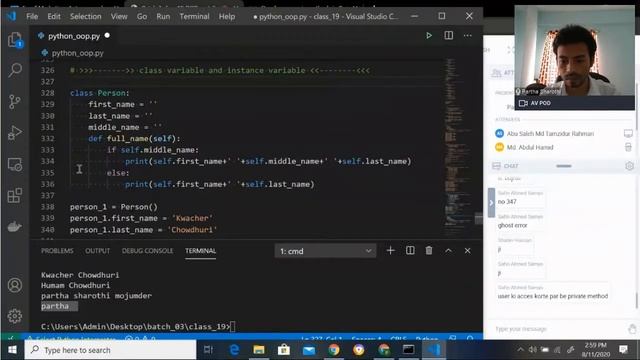This screenshot has width=640, height=360.
Task: Click the 'Chowdhuri' string on line 340
Action: point(192,230)
